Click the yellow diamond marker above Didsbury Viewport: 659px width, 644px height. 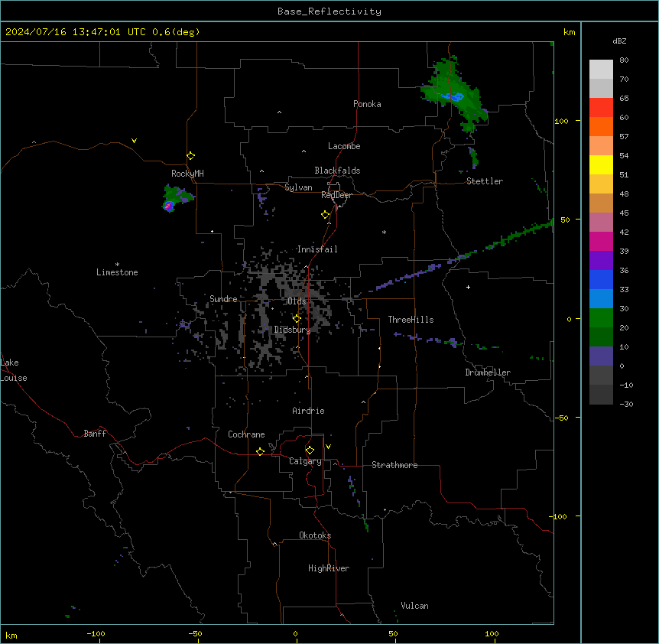297,319
